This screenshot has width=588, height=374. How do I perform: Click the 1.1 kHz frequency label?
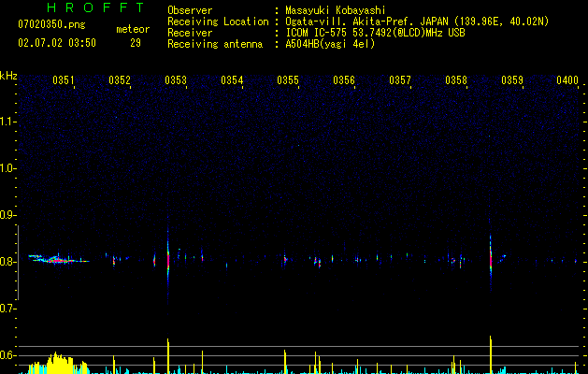[7, 122]
